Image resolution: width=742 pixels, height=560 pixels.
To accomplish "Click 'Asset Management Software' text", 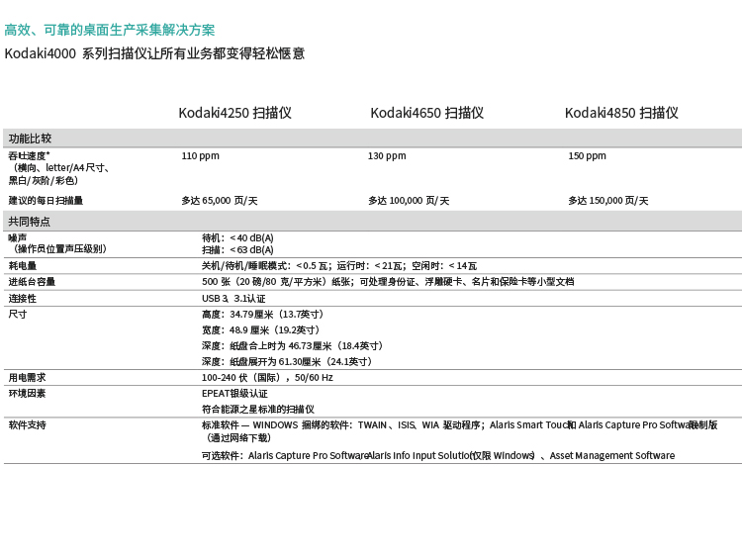I will [612, 455].
